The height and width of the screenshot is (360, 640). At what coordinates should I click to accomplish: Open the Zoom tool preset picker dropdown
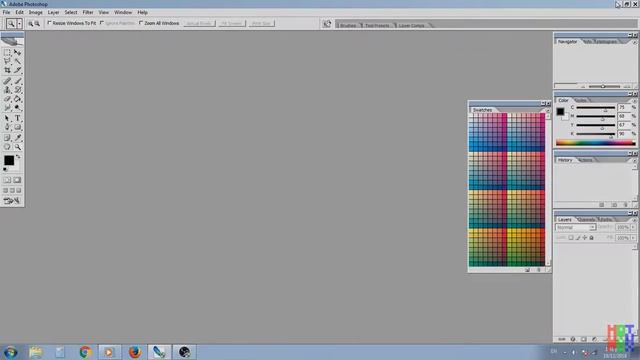pos(20,24)
